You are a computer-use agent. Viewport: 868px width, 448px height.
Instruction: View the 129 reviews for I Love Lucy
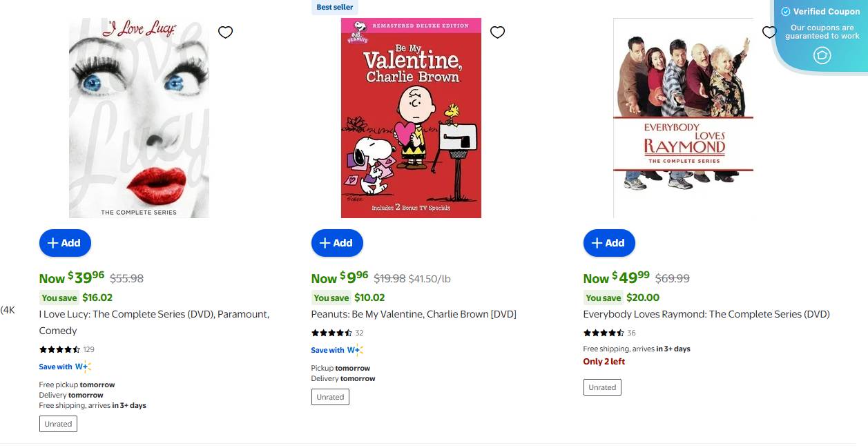coord(88,349)
